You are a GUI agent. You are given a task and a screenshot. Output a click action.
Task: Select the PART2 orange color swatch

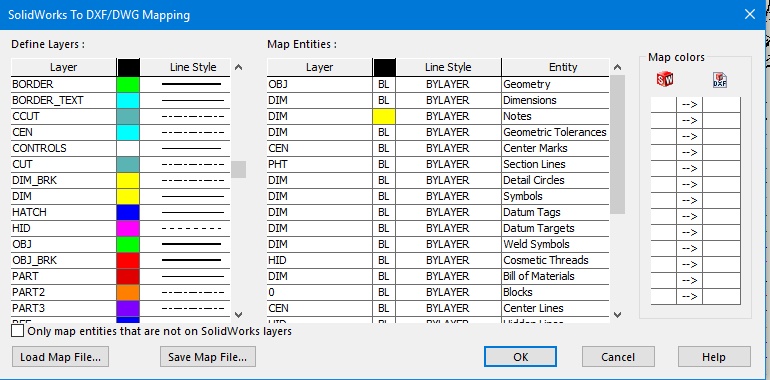(x=128, y=293)
